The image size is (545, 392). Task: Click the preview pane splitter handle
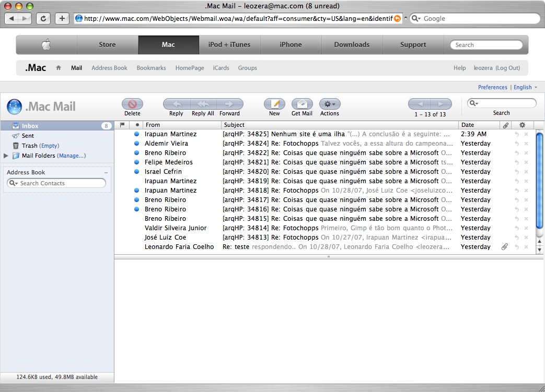point(329,257)
